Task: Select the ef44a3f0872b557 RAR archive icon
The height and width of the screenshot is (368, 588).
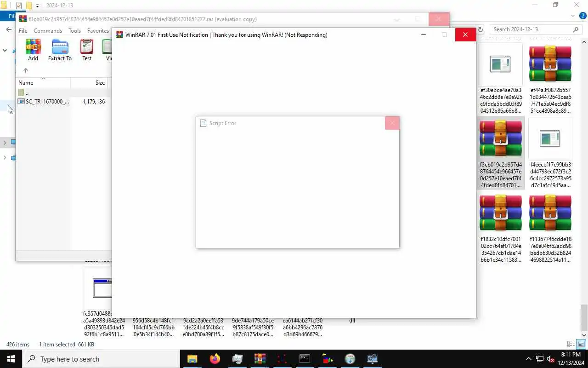Action: tap(550, 64)
